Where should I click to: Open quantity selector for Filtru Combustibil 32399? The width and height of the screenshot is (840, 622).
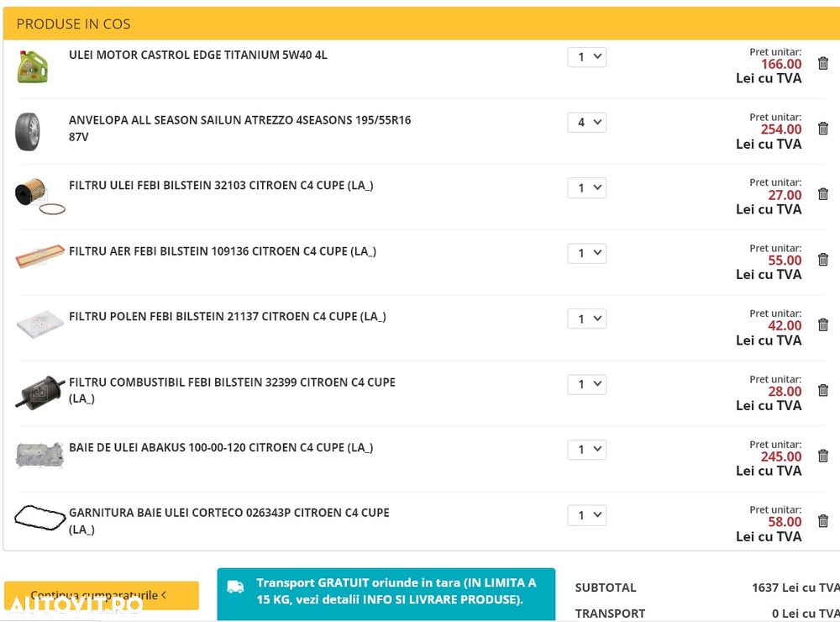(587, 384)
